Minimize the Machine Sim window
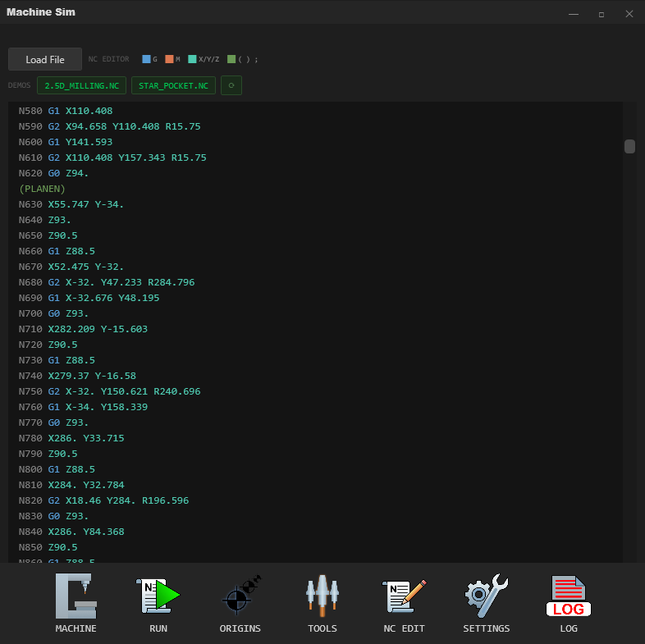The height and width of the screenshot is (644, 645). click(x=574, y=14)
